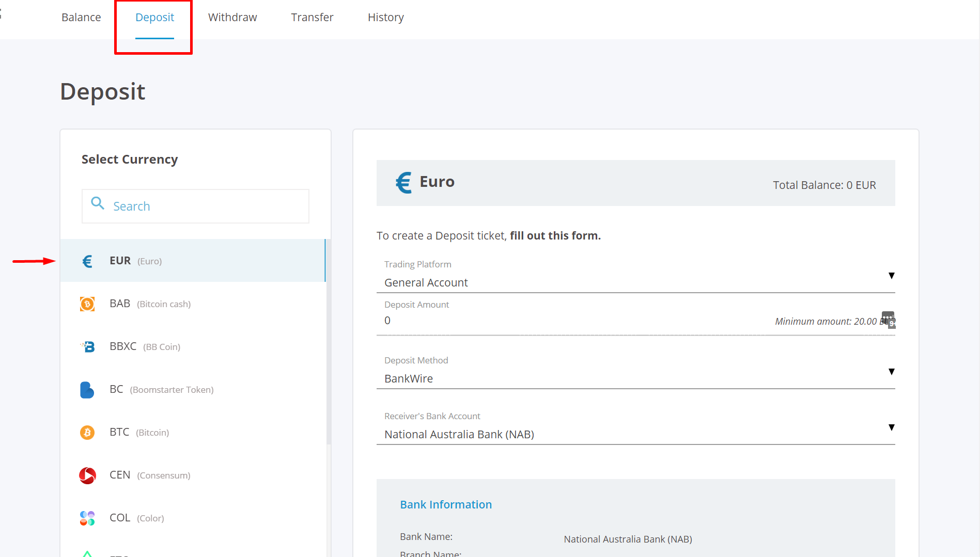Viewport: 980px width, 557px height.
Task: Open the Trading Platform dropdown
Action: [x=635, y=276]
